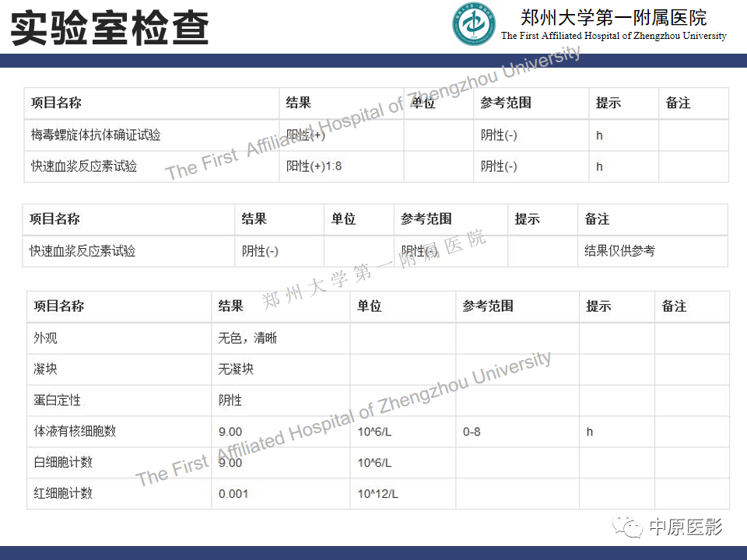Screen dimensions: 747x560
Task: Click the 10^6/L unit in the 体液有核细胞数 row
Action: point(374,432)
